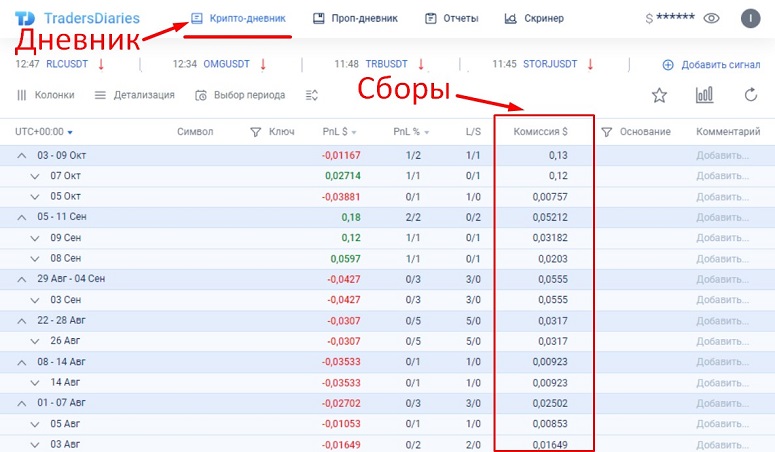Open the bar chart statistics icon
The height and width of the screenshot is (452, 775).
tap(704, 95)
